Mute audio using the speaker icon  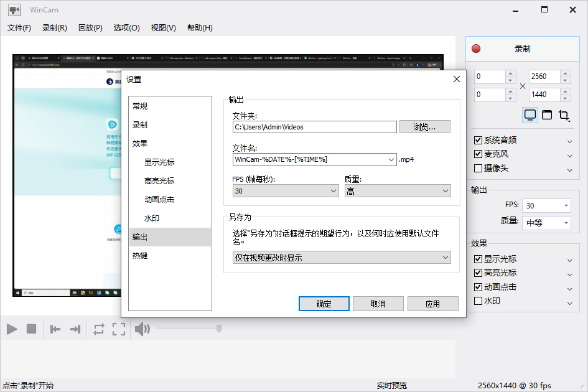(x=142, y=329)
